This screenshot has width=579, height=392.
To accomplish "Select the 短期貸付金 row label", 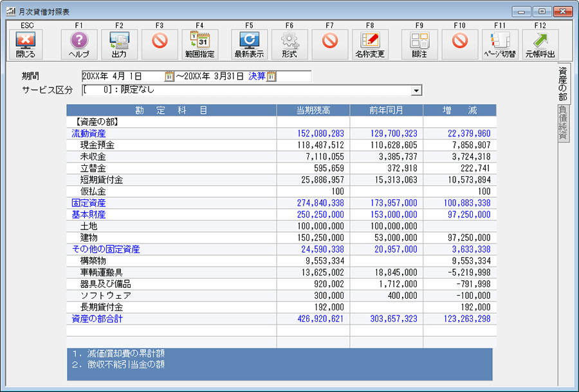I will 102,179.
